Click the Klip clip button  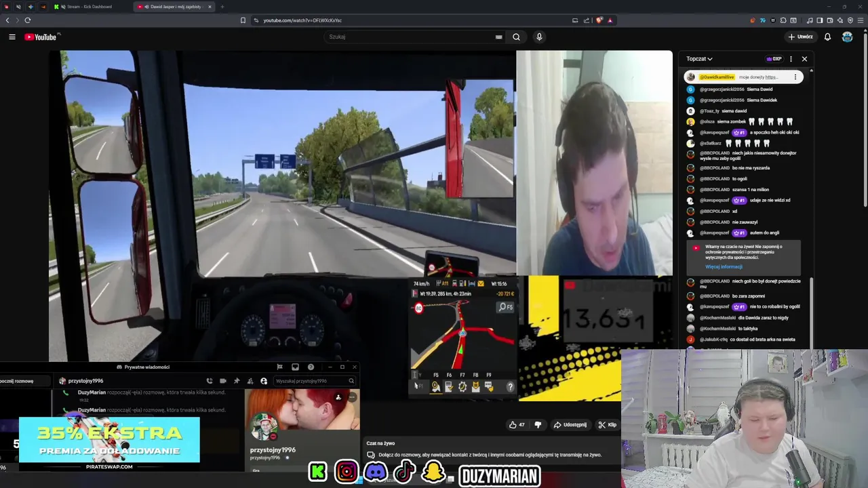pos(607,425)
